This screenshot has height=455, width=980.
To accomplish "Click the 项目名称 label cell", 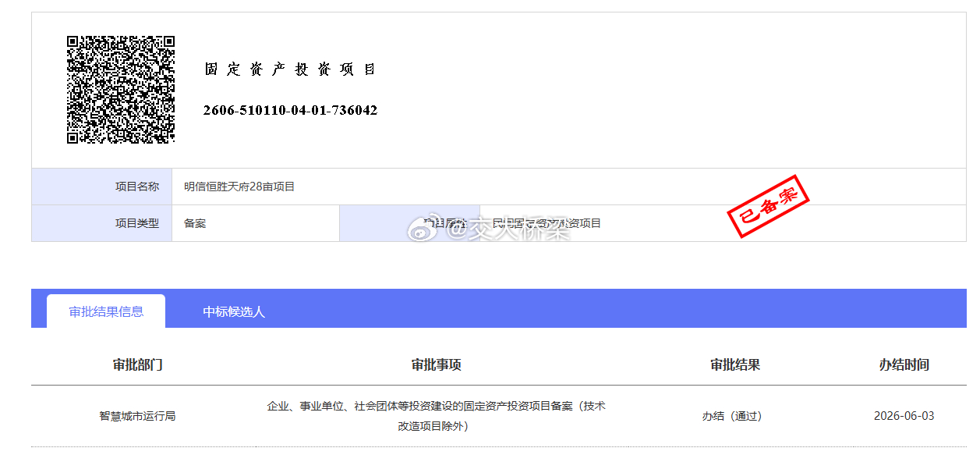I will click(101, 187).
